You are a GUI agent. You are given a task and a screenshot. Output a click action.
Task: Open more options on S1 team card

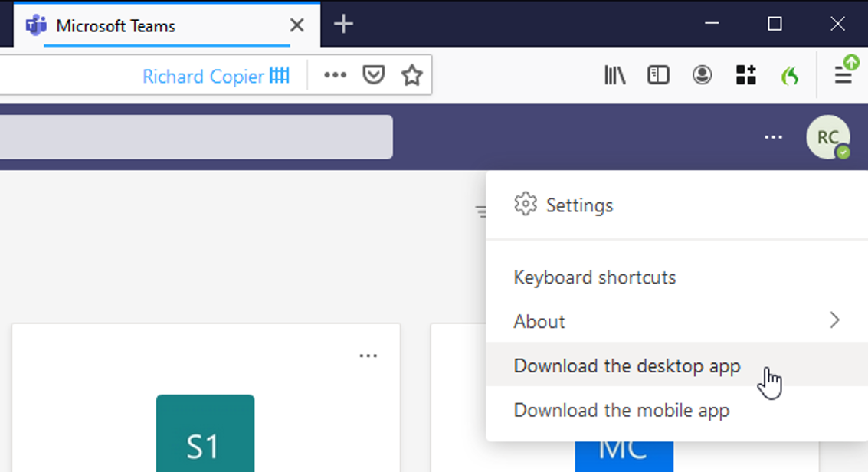tap(368, 356)
